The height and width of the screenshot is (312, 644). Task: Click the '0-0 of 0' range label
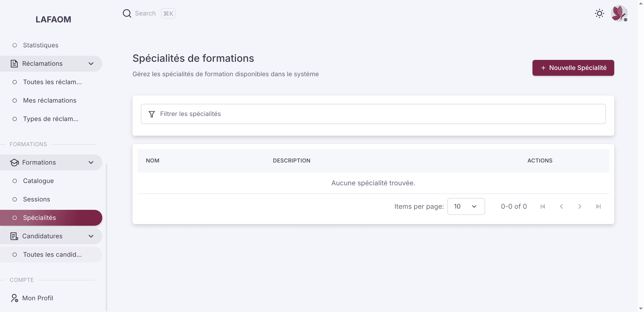click(514, 207)
